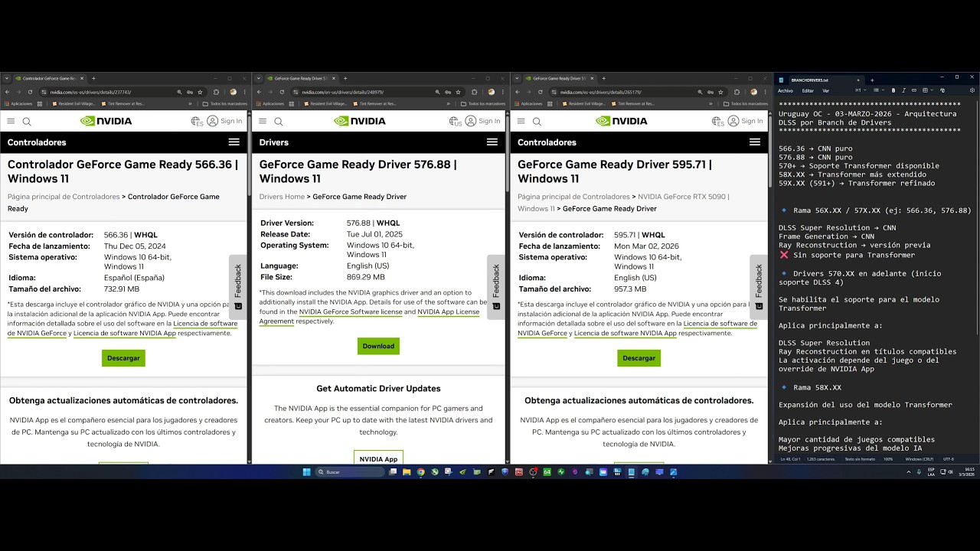Open Todos los marcadores folder in 566.36 window
The image size is (980, 551).
(224, 103)
